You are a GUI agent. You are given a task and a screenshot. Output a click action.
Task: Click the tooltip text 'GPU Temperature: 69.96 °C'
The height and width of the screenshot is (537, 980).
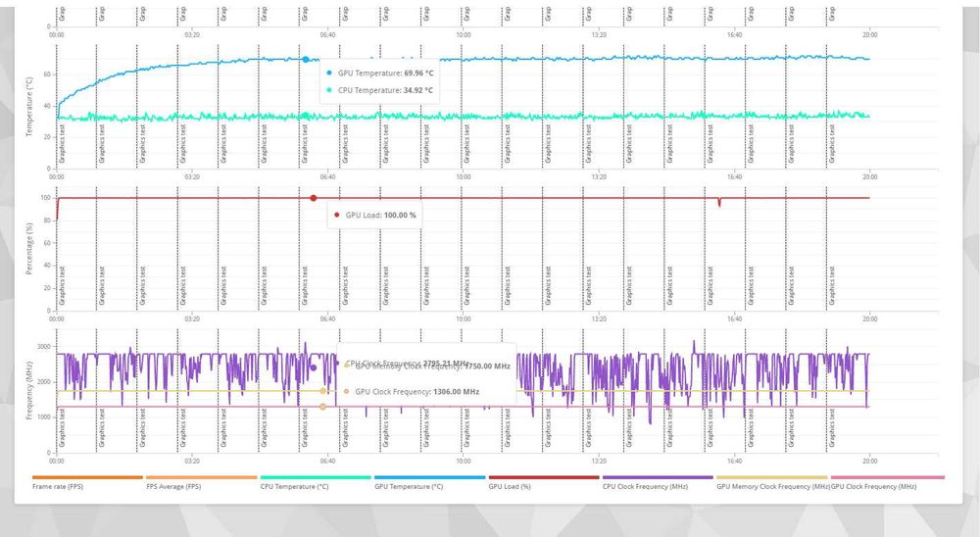point(385,73)
